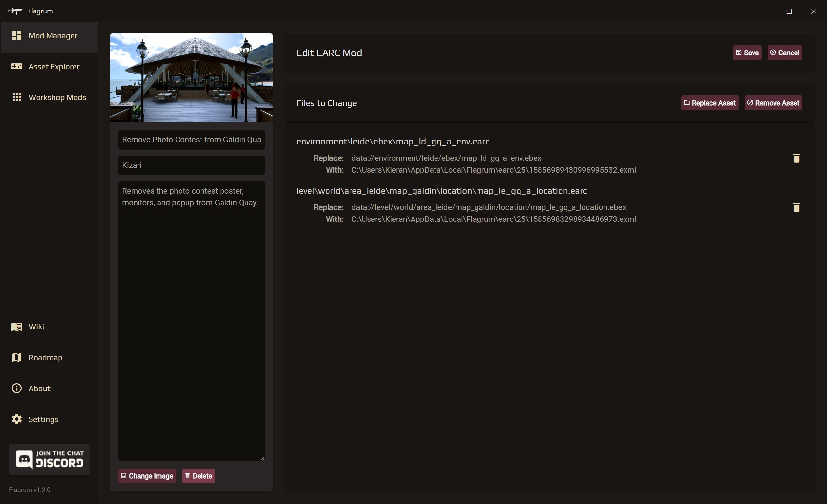Click the mod description text area
Screen dimensions: 827x504
click(x=191, y=322)
